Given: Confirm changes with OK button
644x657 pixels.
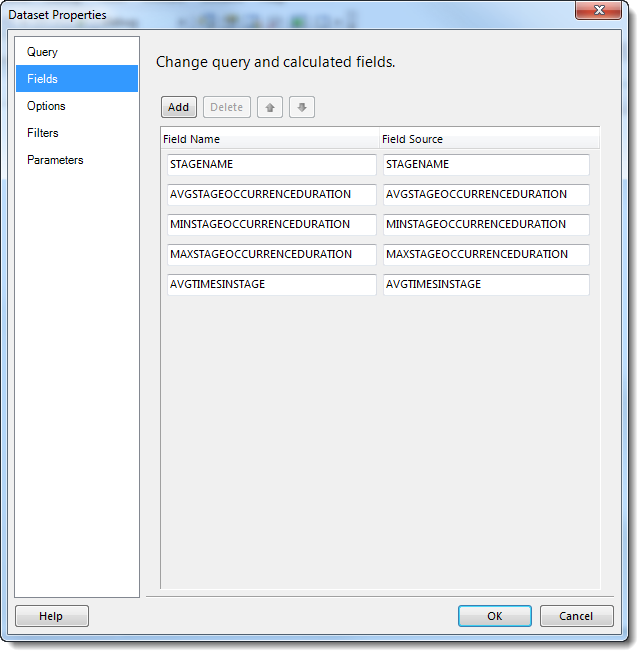Looking at the screenshot, I should (x=495, y=616).
